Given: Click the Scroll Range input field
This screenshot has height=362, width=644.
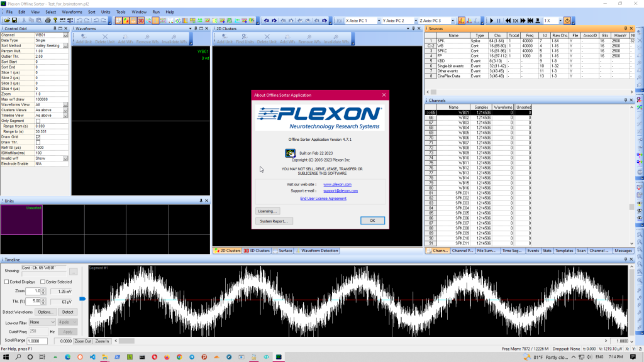Looking at the screenshot, I should point(37,341).
